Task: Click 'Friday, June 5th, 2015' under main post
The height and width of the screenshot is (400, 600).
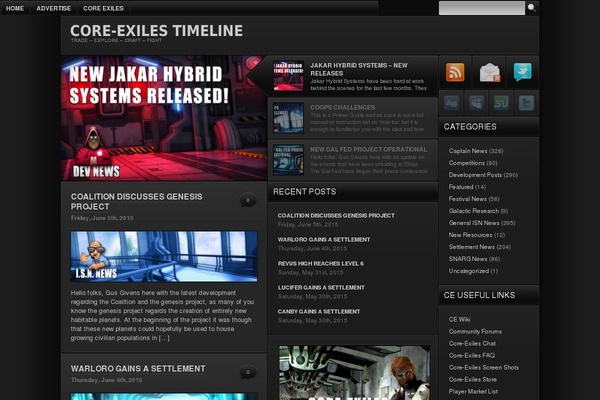Action: (x=102, y=218)
